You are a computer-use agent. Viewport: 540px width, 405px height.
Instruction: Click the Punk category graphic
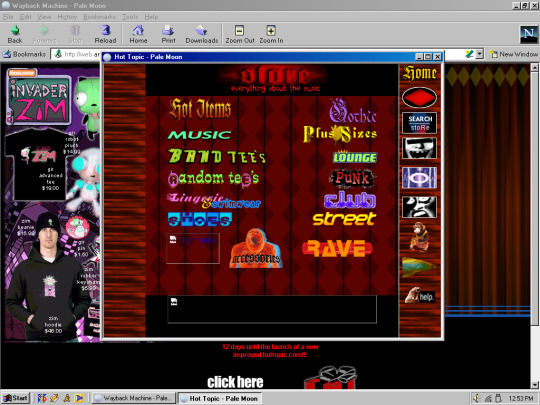pyautogui.click(x=352, y=178)
